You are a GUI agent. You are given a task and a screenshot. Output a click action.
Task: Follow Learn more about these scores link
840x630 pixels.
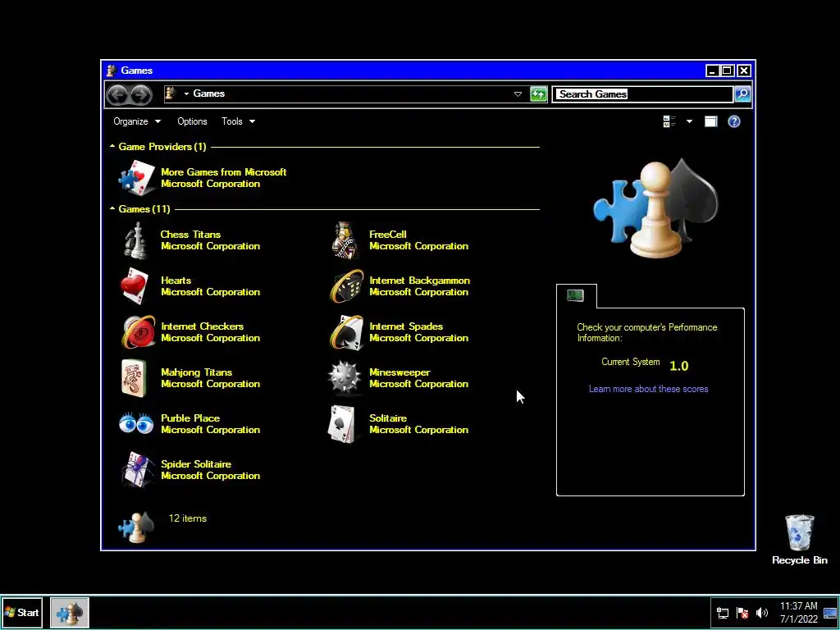(648, 389)
